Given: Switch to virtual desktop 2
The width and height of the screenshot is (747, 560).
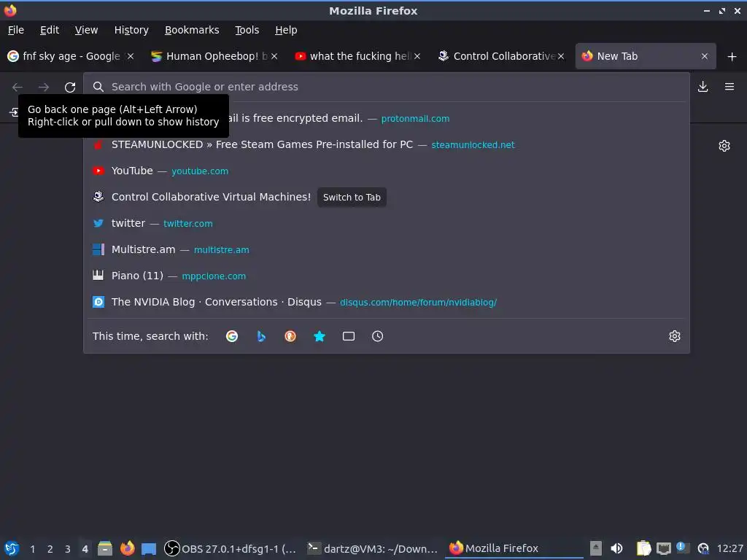Looking at the screenshot, I should (x=50, y=549).
